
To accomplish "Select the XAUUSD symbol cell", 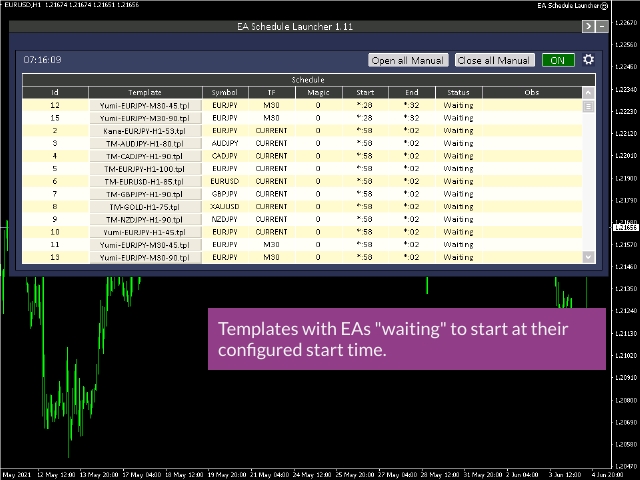I will coord(225,207).
